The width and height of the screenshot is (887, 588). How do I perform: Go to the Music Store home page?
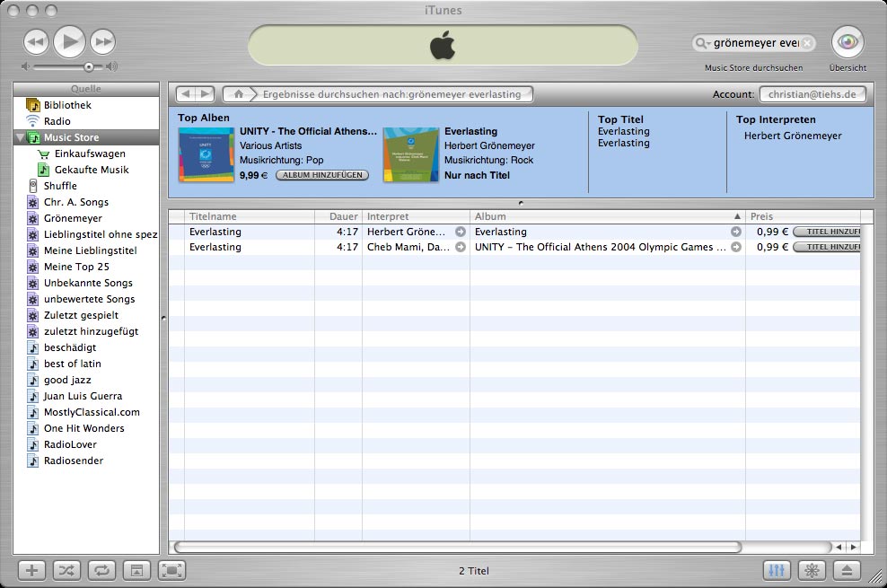[238, 94]
